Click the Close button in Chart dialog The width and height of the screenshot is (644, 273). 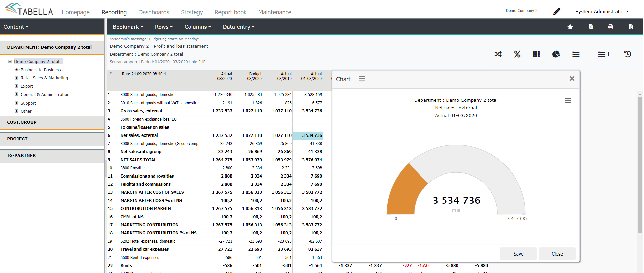[557, 254]
